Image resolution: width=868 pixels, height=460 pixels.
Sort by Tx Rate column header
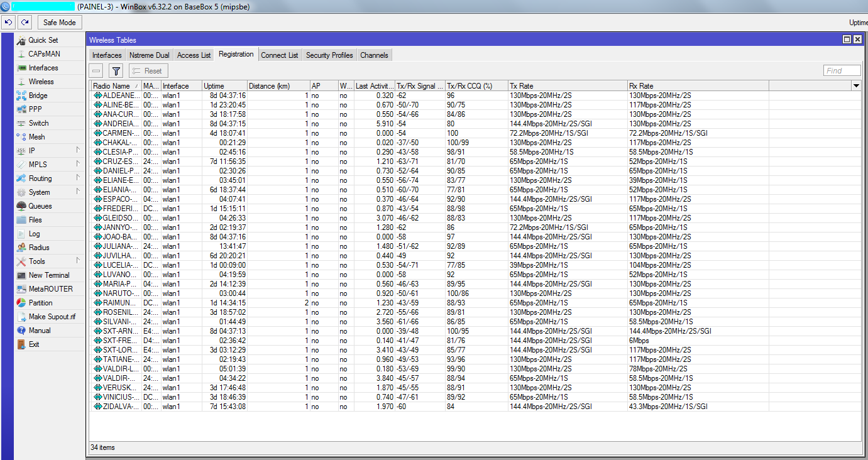pos(568,86)
